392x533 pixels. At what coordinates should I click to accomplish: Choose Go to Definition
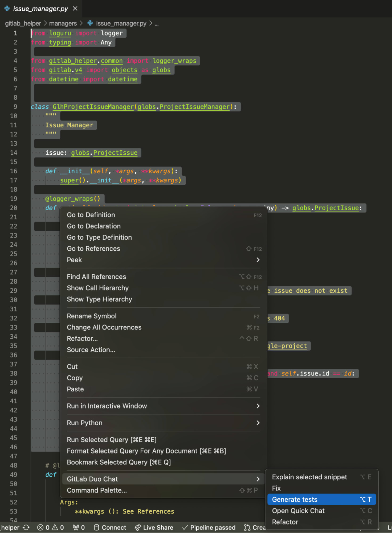pyautogui.click(x=163, y=215)
